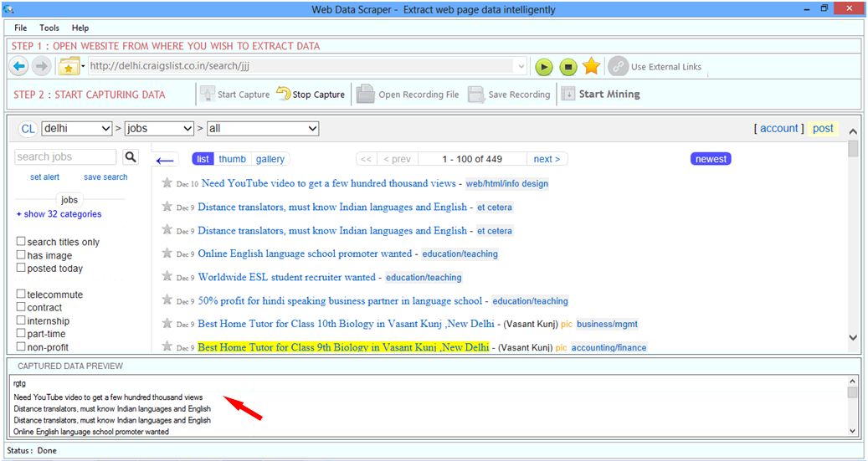Click captured data preview scrollbar down arrow
Screen dimensions: 868x461
852,431
